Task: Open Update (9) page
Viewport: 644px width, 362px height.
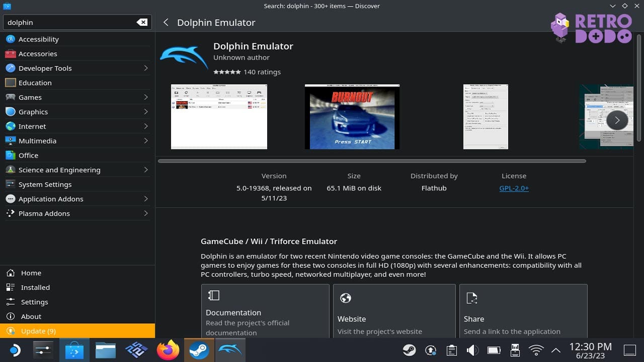Action: pos(77,331)
